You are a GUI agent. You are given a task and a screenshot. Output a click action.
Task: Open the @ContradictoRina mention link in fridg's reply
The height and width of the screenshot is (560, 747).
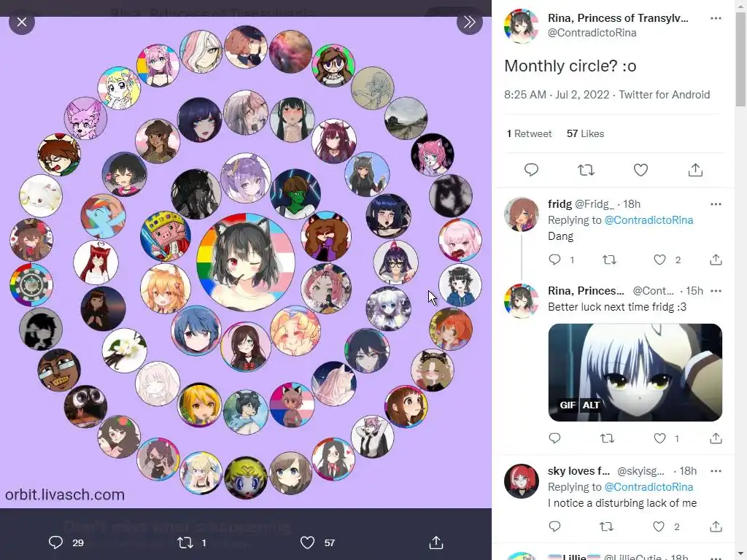(x=649, y=220)
